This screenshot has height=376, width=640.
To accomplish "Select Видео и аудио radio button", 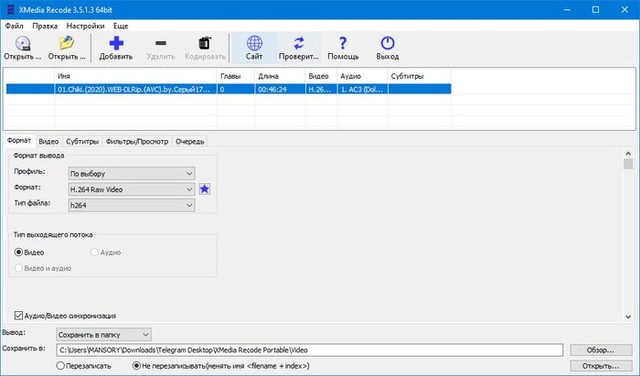I will click(x=18, y=268).
